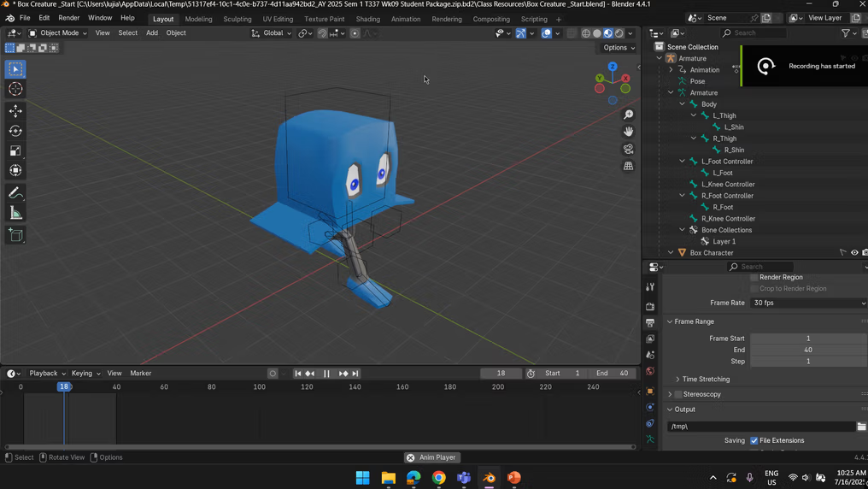Open the Frame Rate dropdown

click(x=808, y=303)
